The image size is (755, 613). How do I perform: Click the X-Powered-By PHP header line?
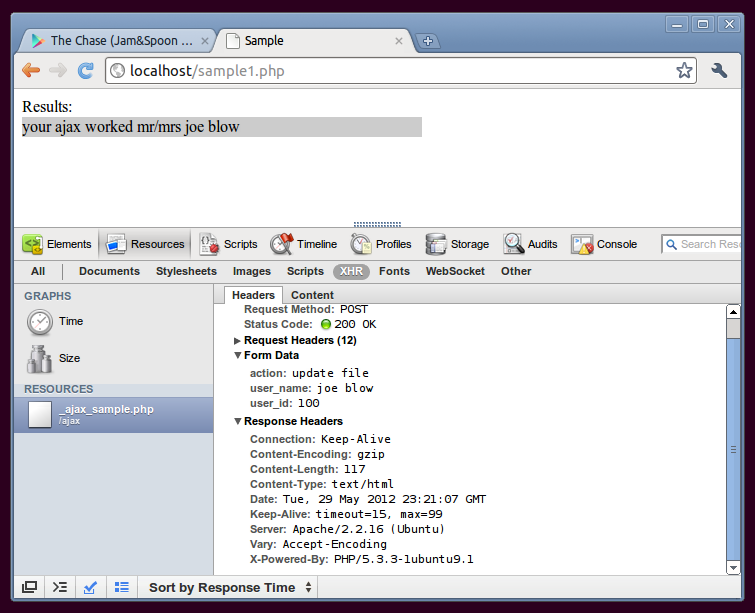(x=361, y=559)
